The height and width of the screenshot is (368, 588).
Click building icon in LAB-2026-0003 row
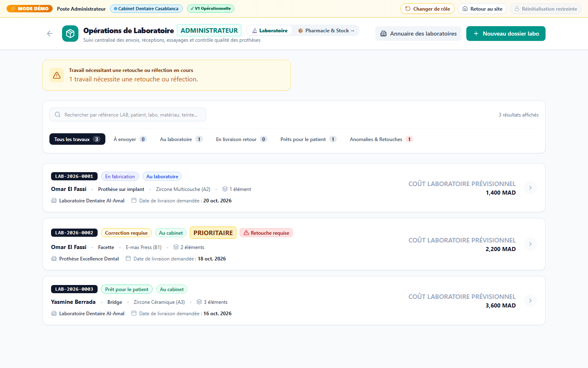coord(54,314)
